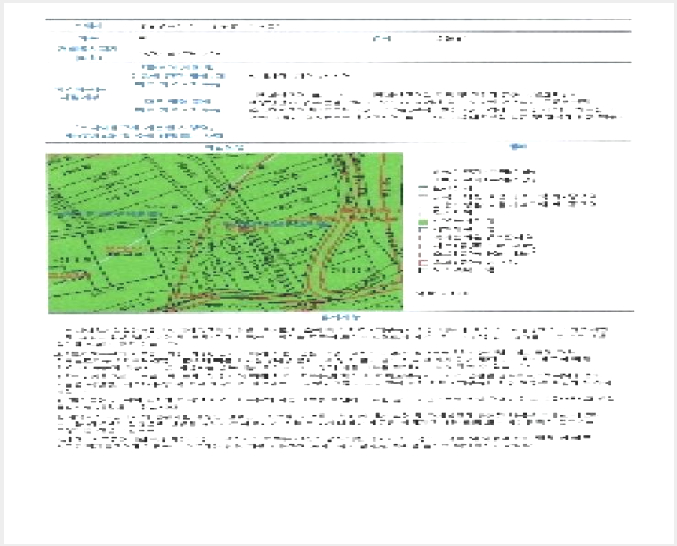Click the green cadastral map image

coord(225,232)
